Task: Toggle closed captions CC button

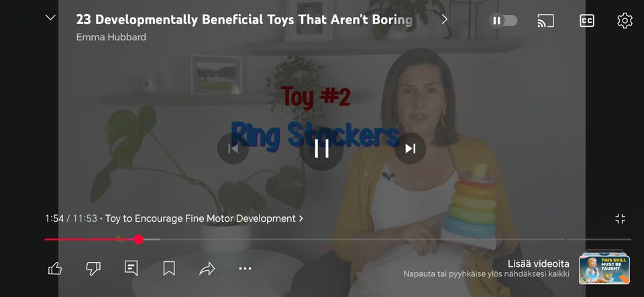Action: [x=586, y=21]
